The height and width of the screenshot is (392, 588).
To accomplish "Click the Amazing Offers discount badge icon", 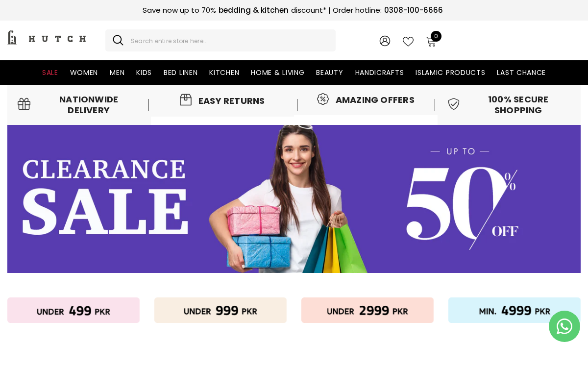I will click(x=323, y=99).
